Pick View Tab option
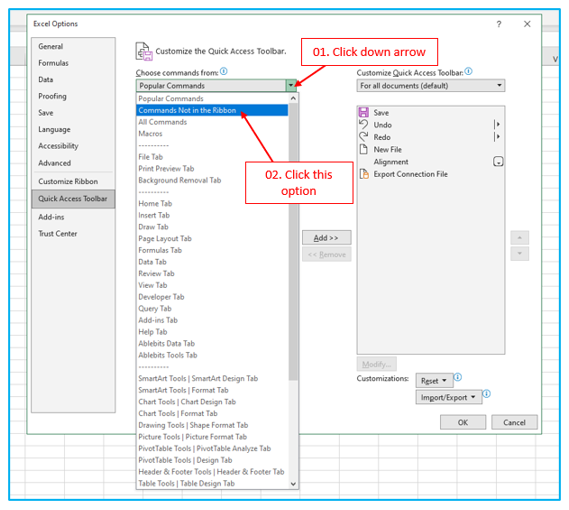Screen dimensions: 569x510 point(212,285)
